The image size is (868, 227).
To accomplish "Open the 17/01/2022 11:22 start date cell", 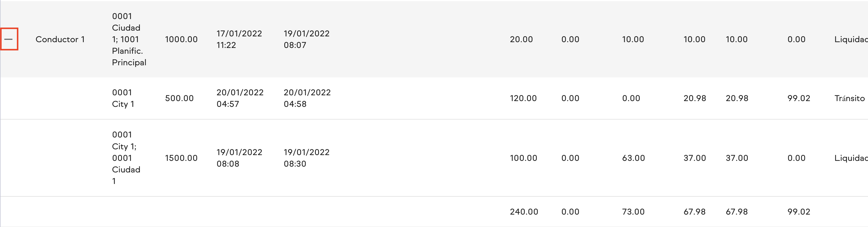I will (239, 39).
